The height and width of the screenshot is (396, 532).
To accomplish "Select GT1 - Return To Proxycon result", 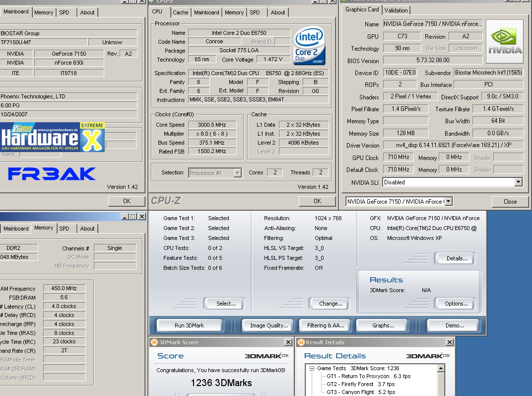I will (x=368, y=376).
